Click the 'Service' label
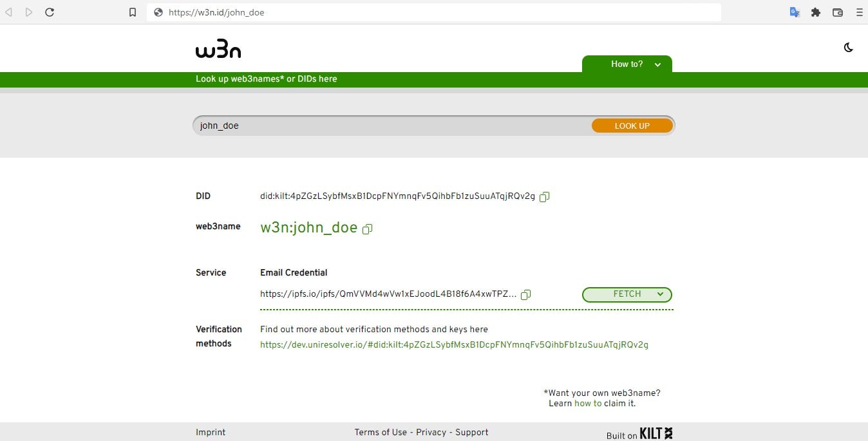The image size is (868, 441). [211, 273]
